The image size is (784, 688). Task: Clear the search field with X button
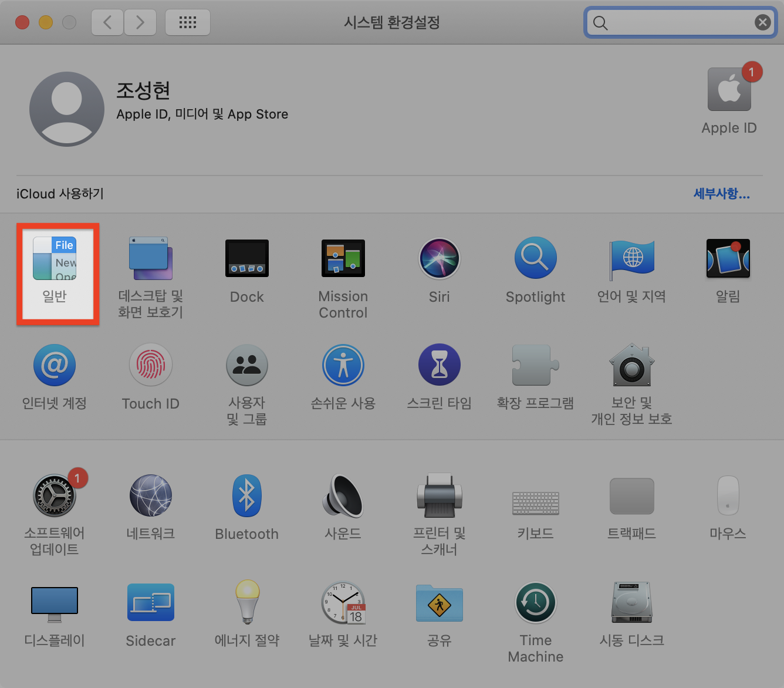tap(763, 22)
